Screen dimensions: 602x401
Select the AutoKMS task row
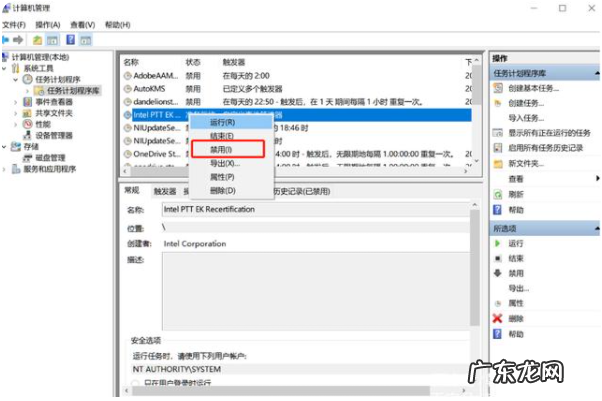pyautogui.click(x=297, y=89)
